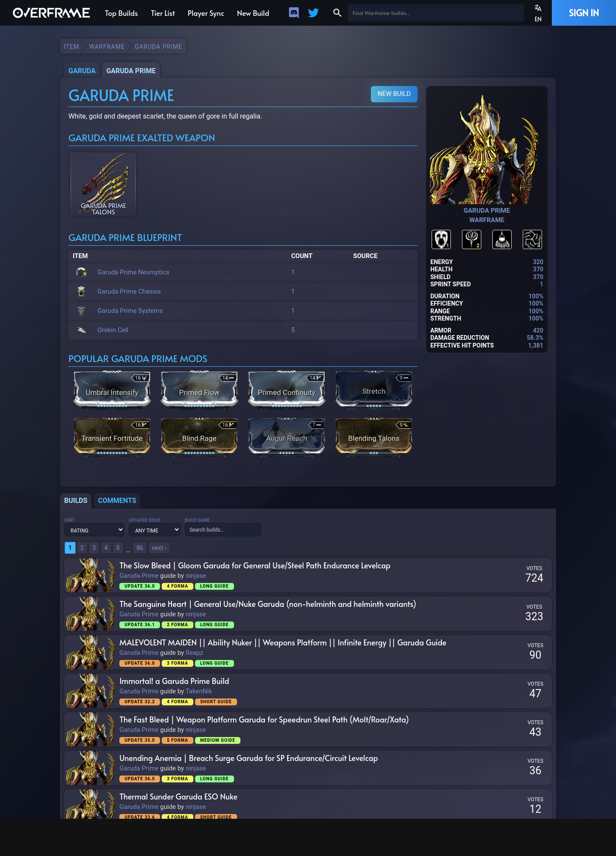Click the Garuda Prime Neuroptics icon

click(x=81, y=272)
